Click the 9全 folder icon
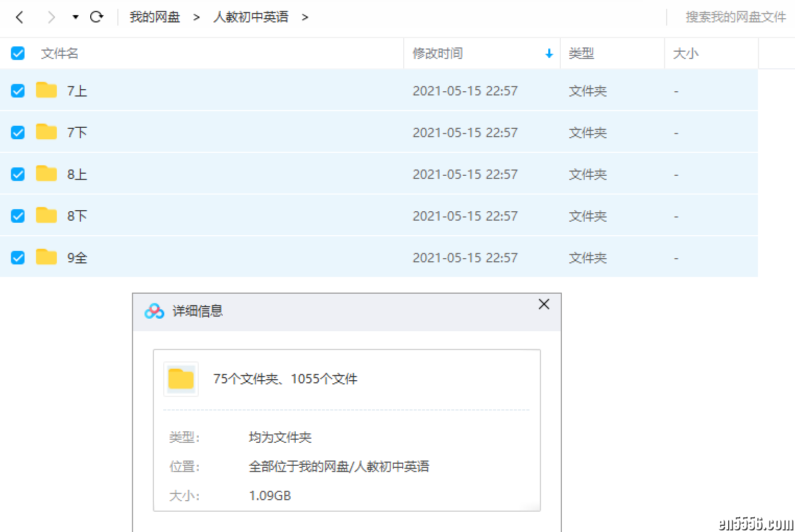The image size is (795, 532). 46,257
